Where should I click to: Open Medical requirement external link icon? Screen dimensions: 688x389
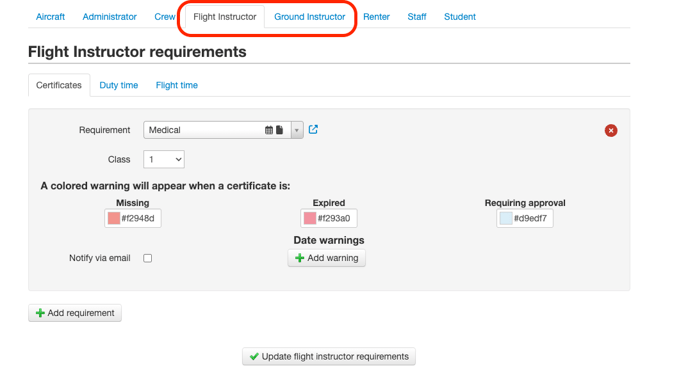[x=313, y=129]
